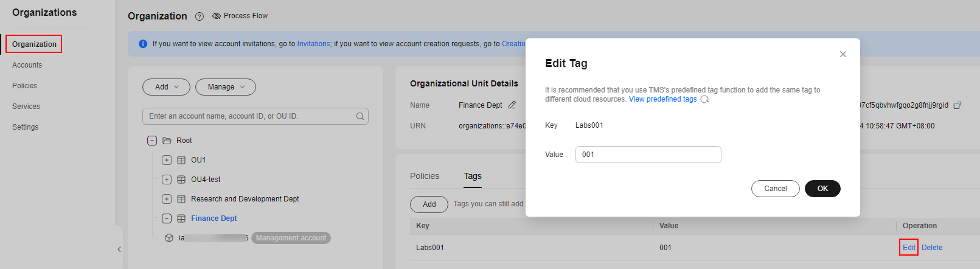Copy the organization ID using the copy icon
The image size is (980, 269).
pos(957,105)
